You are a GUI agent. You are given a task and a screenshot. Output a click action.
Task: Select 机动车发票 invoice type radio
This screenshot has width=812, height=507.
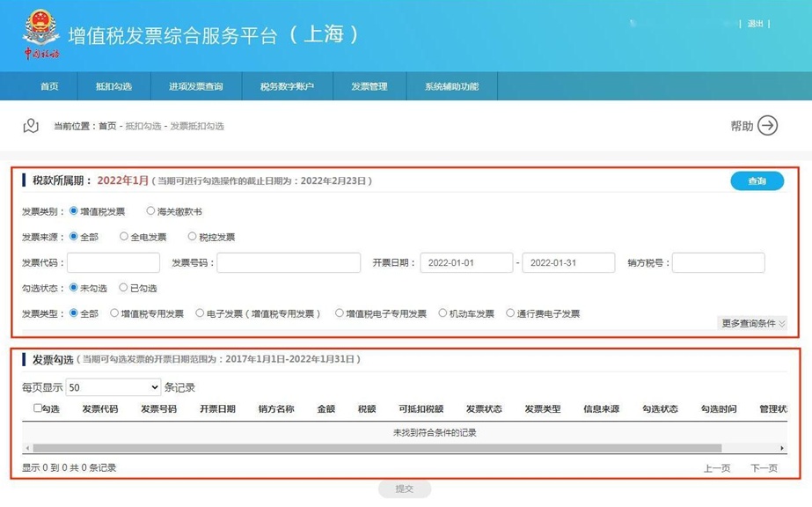point(443,313)
